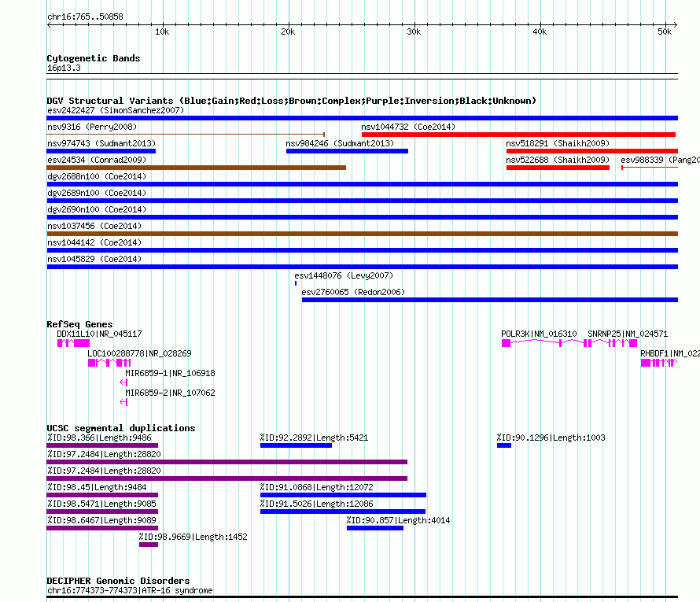This screenshot has width=700, height=602.
Task: Click the %ID:90.857|Length:4014 duplication bar
Action: click(x=375, y=528)
